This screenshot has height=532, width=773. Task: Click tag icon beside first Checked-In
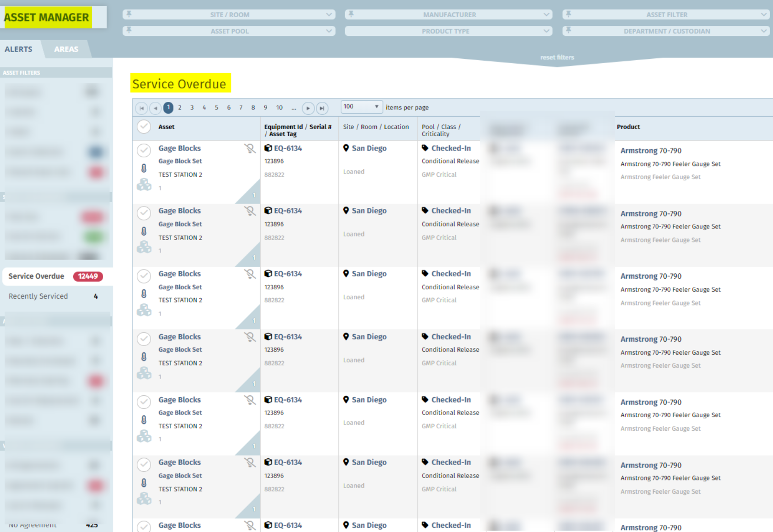[425, 148]
